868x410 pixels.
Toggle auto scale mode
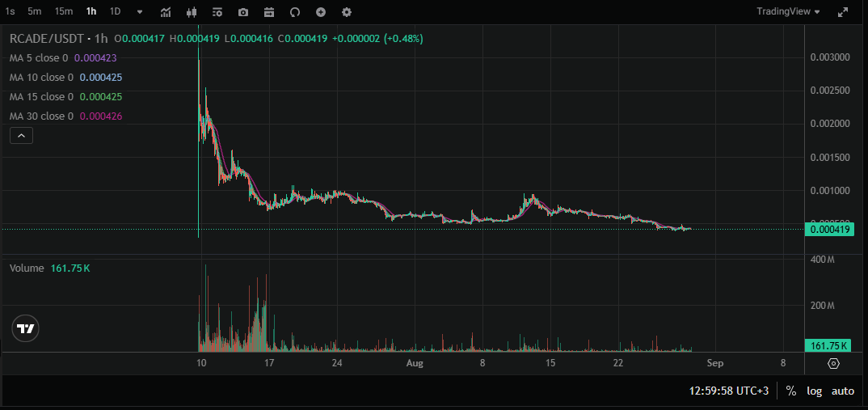pos(843,391)
